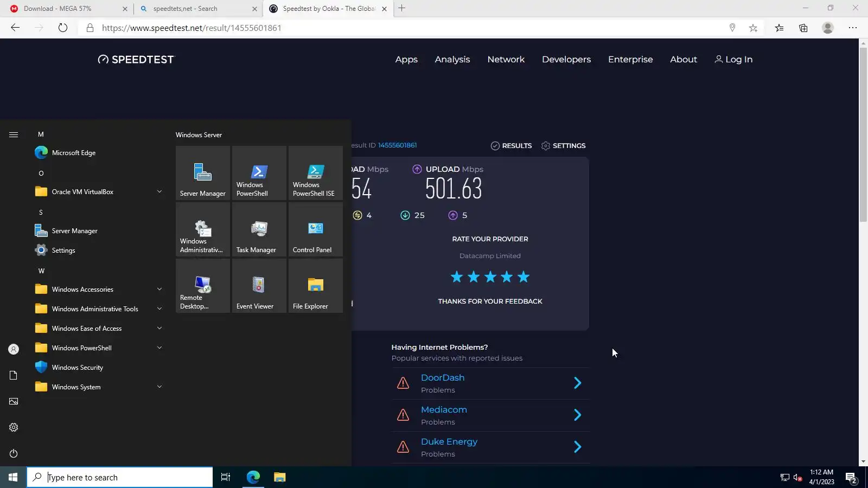Expand Windows Accessories folder

point(99,290)
